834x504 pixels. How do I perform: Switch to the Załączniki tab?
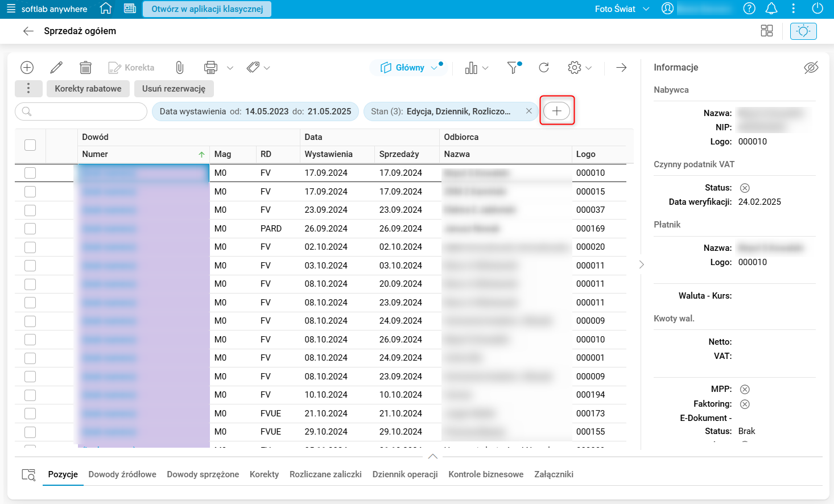pyautogui.click(x=554, y=474)
